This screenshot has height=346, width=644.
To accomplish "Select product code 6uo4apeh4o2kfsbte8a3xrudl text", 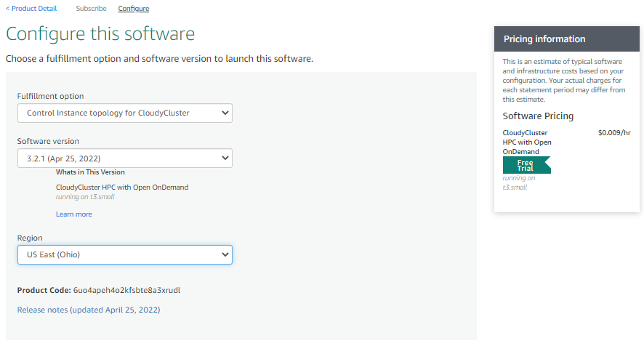I will [x=126, y=290].
